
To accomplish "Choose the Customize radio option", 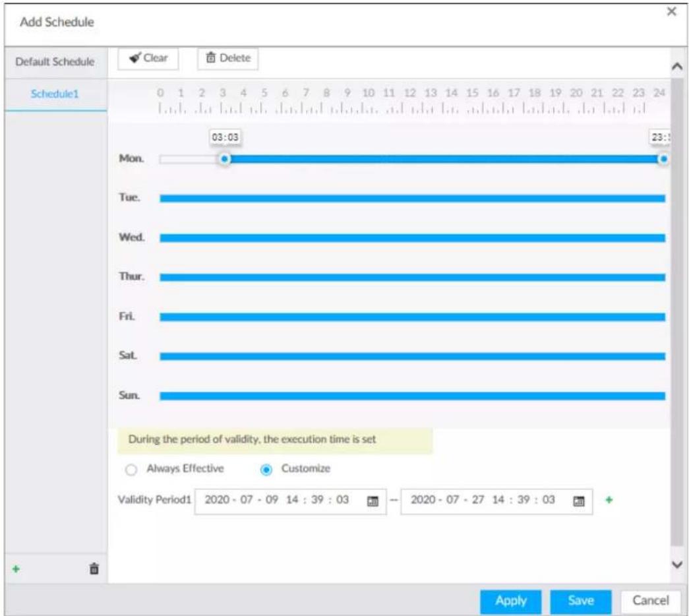I will [x=266, y=470].
